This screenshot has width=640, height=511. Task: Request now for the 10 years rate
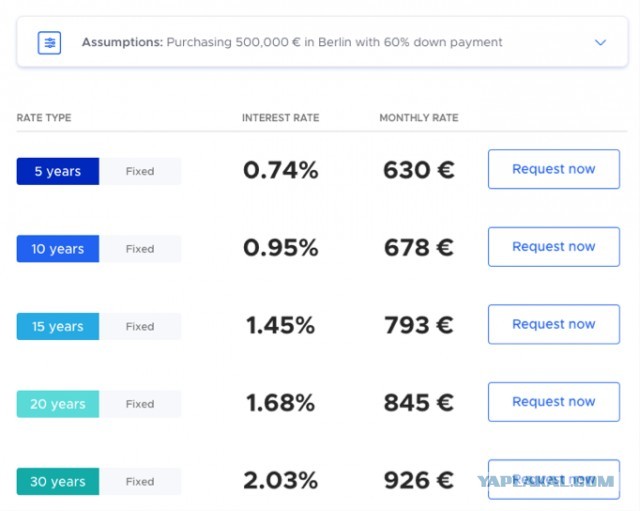pos(553,247)
